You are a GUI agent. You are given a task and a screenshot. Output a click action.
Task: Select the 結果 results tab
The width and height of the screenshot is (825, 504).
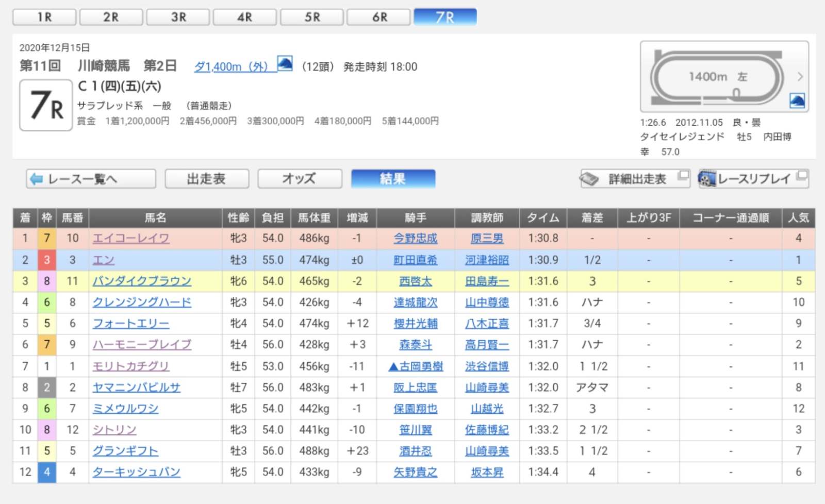tap(393, 179)
